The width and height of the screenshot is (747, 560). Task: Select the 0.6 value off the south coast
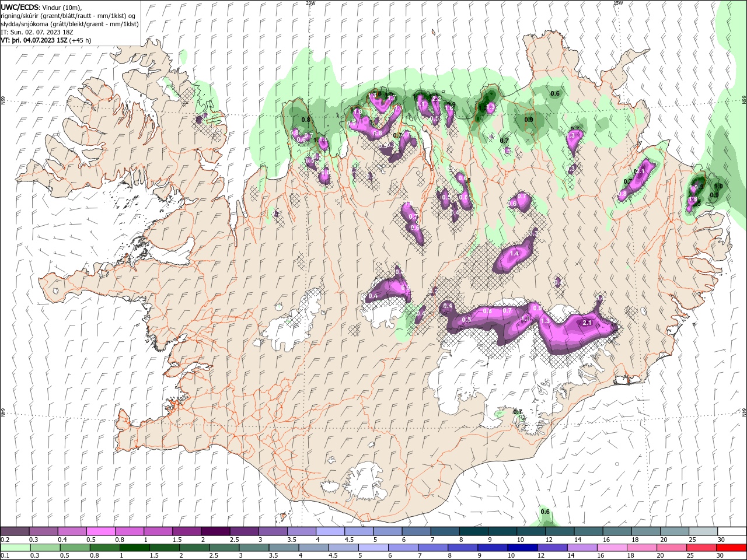[x=545, y=512]
